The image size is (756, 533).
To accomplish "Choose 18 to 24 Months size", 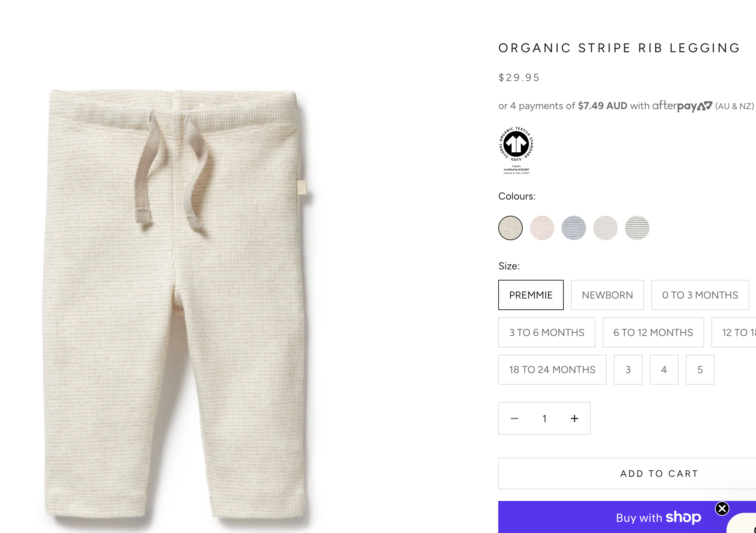I will pos(552,370).
